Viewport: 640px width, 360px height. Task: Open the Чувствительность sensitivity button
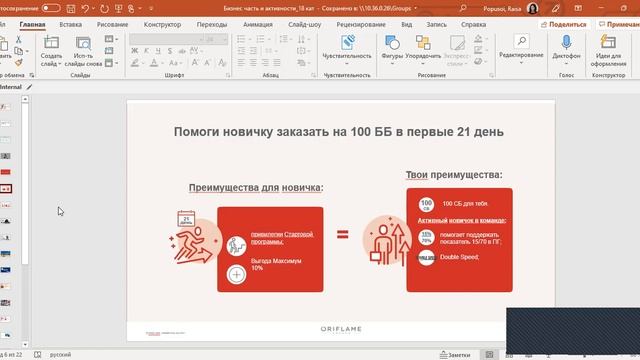pyautogui.click(x=347, y=51)
